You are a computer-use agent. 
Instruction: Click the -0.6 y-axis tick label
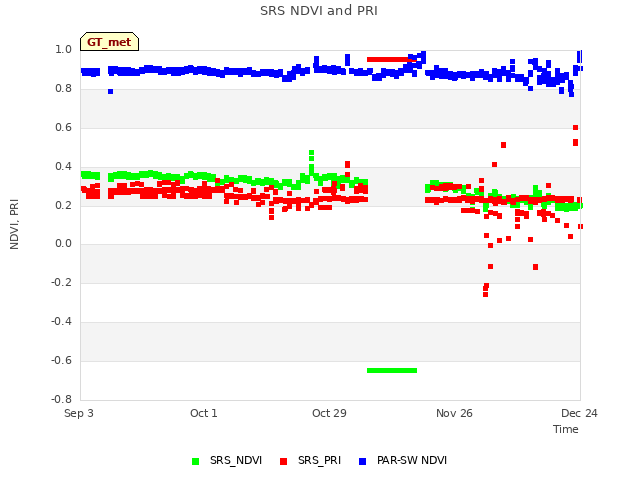tap(61, 361)
